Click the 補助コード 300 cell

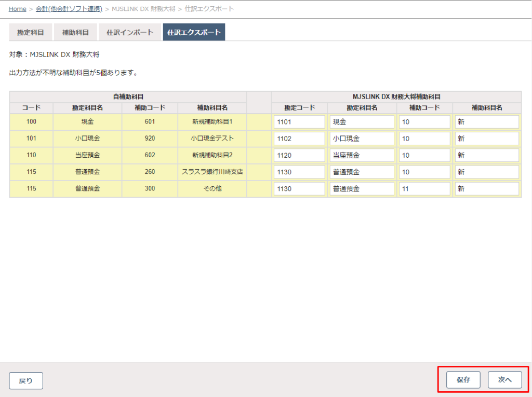point(150,188)
